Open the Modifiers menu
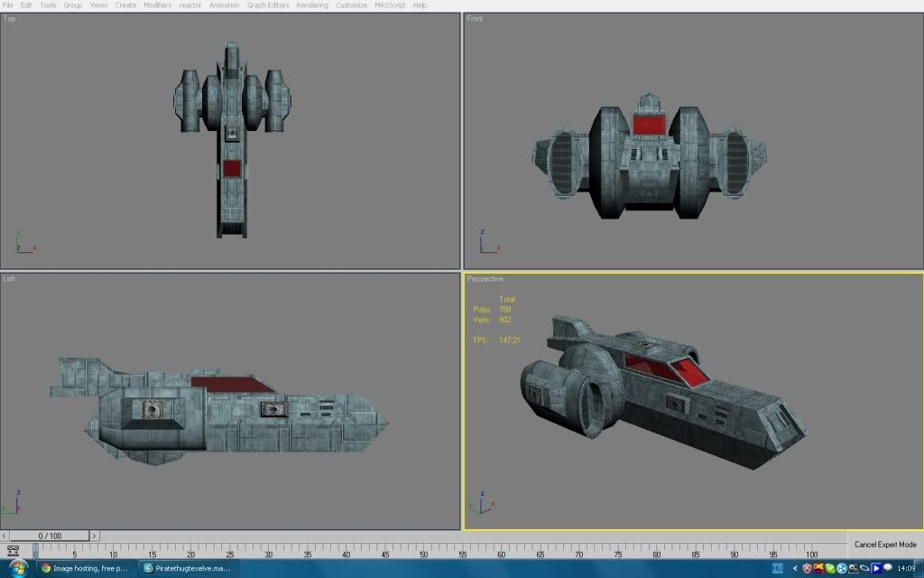 [x=157, y=5]
